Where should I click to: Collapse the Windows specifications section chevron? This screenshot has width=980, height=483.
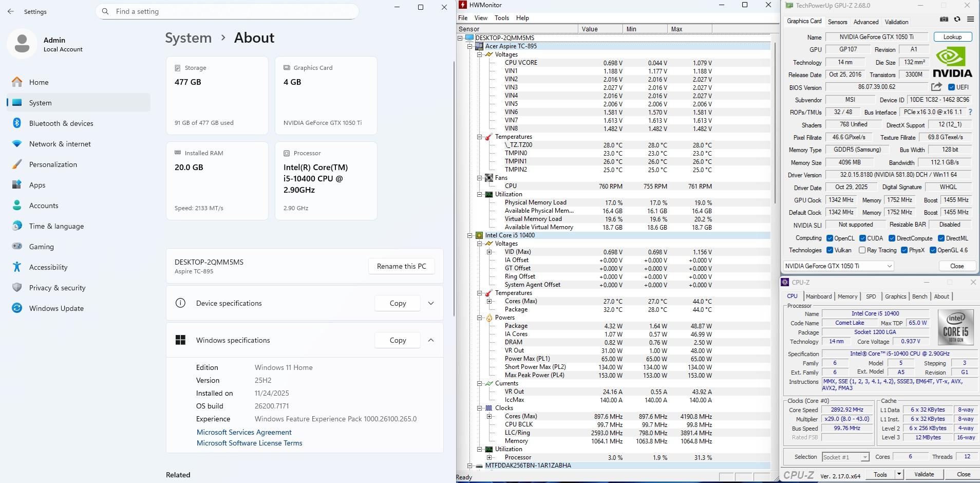click(x=431, y=340)
